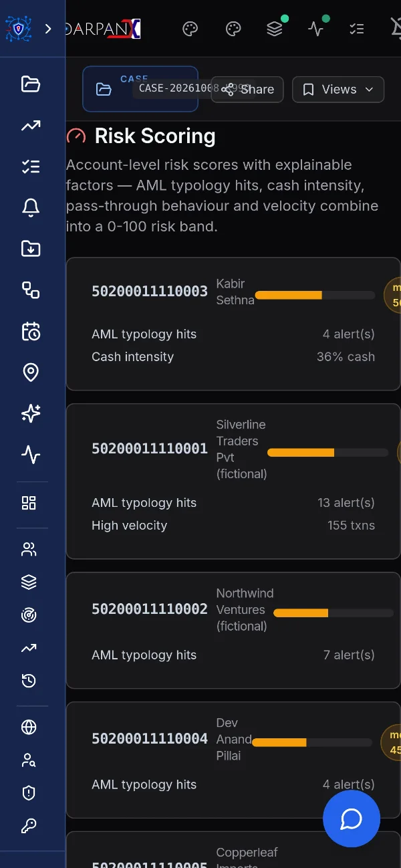This screenshot has height=868, width=401.
Task: Click the '13 alert(s)' value
Action: pyautogui.click(x=346, y=503)
